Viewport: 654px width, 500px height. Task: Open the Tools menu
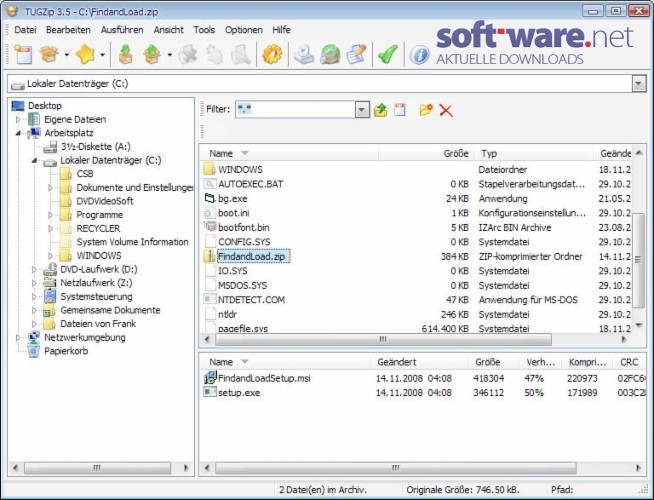(x=204, y=30)
